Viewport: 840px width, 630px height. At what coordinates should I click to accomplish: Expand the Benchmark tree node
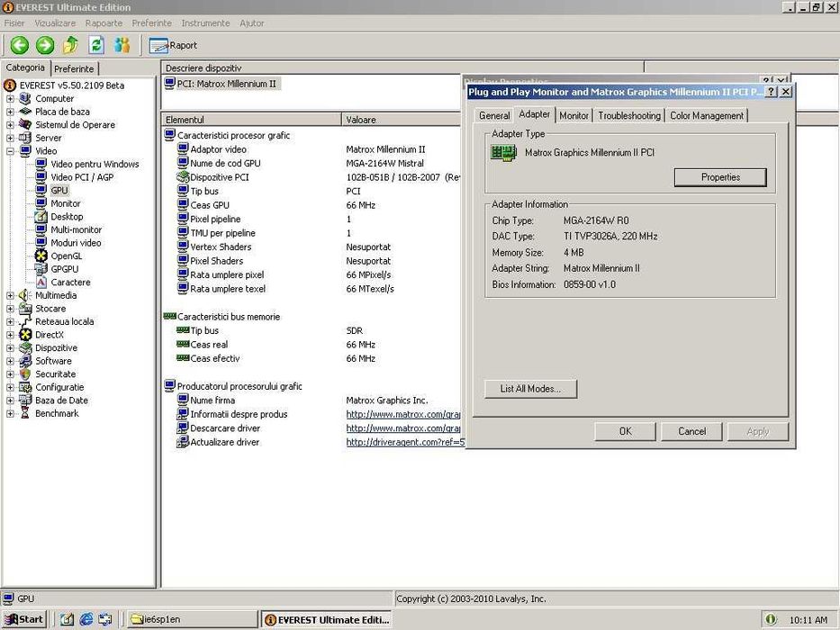tap(10, 414)
